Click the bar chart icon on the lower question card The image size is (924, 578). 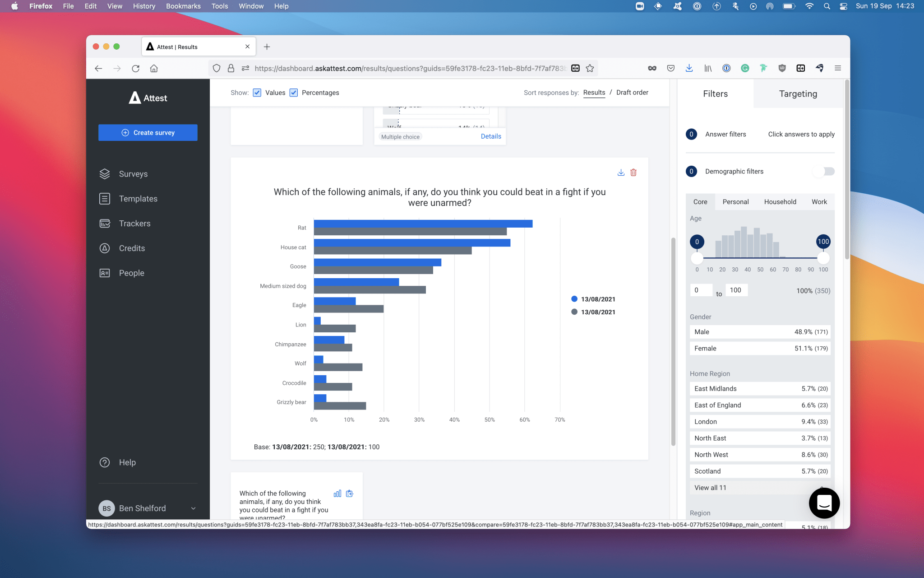point(337,494)
